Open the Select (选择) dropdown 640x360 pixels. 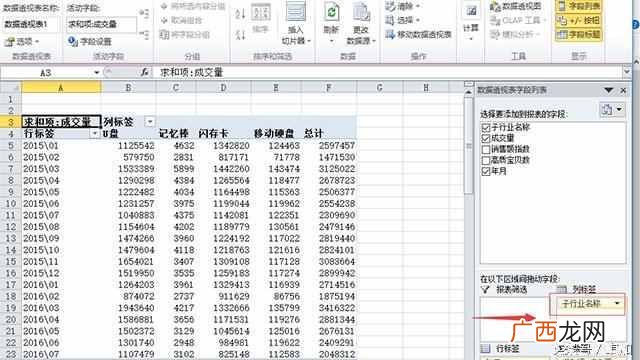(x=403, y=20)
